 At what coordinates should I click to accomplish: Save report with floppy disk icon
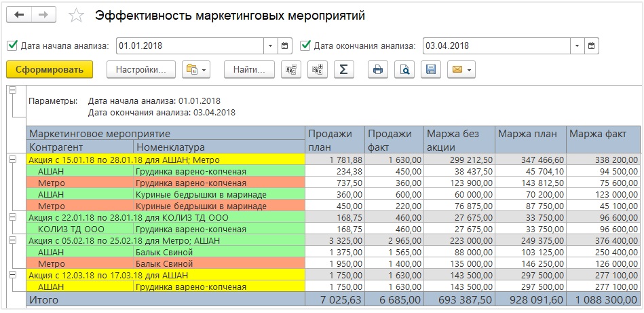[x=430, y=69]
